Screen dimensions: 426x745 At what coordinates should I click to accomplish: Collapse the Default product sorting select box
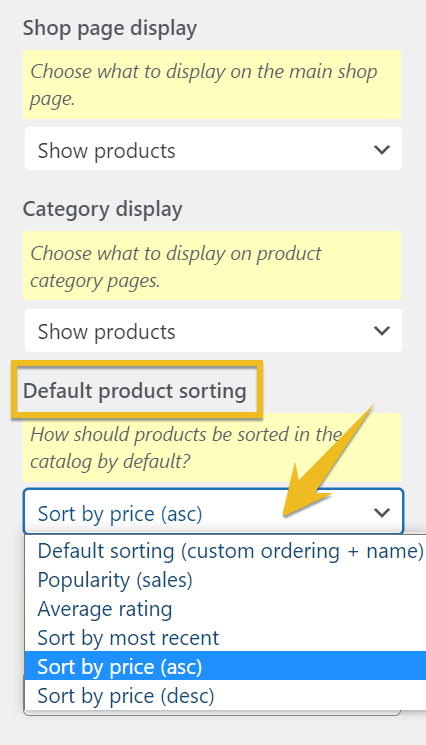[x=213, y=511]
